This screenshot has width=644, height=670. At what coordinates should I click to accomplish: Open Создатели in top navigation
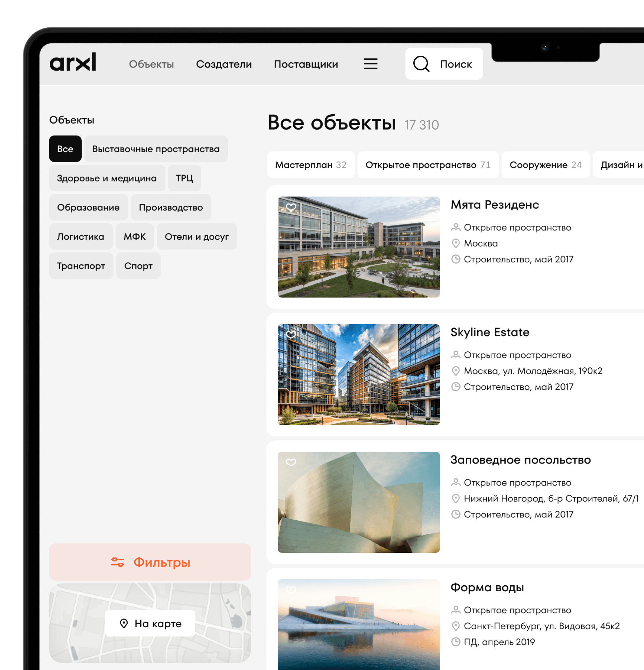click(224, 64)
